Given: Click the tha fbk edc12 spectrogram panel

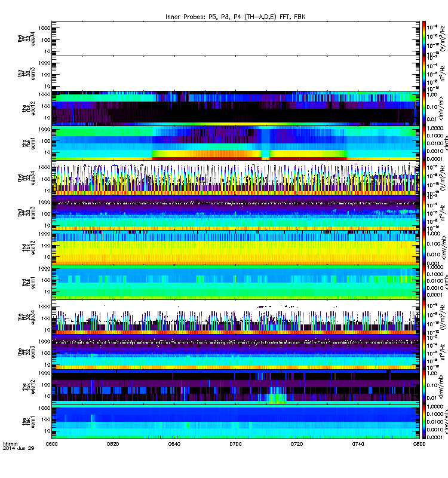Looking at the screenshot, I should (x=235, y=108).
